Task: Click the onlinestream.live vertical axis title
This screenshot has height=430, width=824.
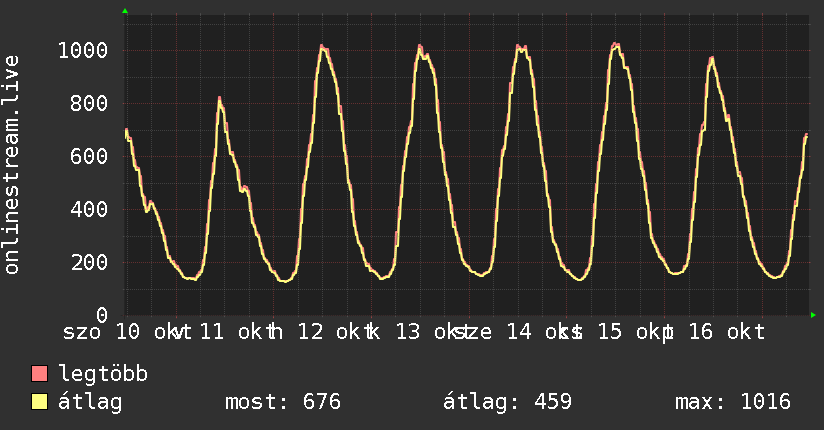Action: 12,165
